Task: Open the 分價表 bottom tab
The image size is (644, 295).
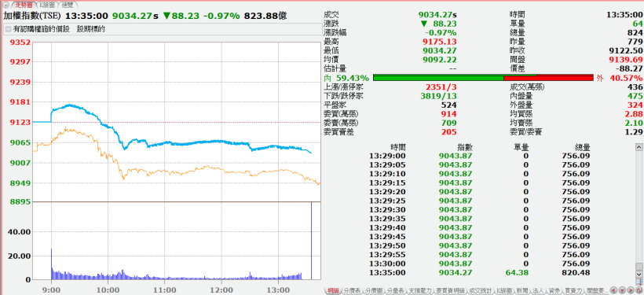Action: click(353, 290)
